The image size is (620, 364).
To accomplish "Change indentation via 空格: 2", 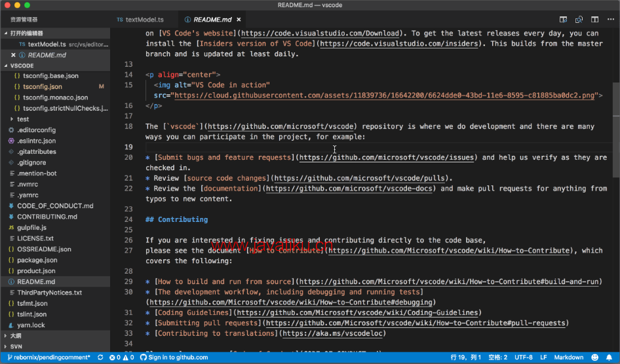I will point(498,357).
